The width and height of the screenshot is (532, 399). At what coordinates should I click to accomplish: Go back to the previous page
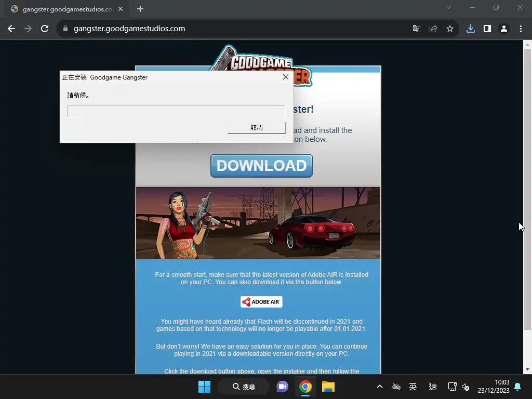pos(11,29)
